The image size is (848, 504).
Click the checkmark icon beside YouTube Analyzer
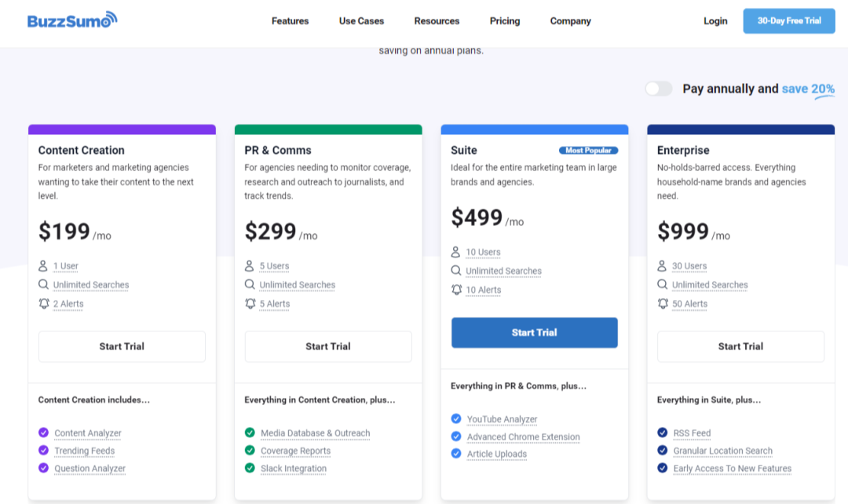click(456, 418)
